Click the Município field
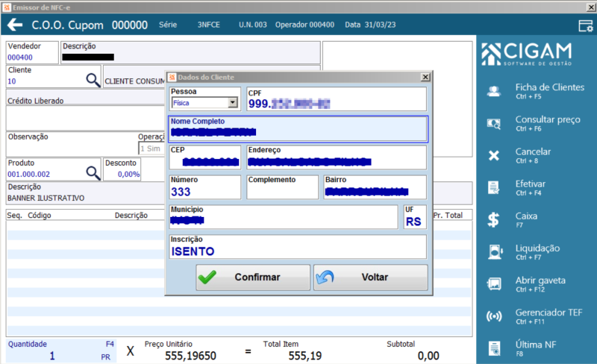Image resolution: width=597 pixels, height=364 pixels. tap(284, 216)
